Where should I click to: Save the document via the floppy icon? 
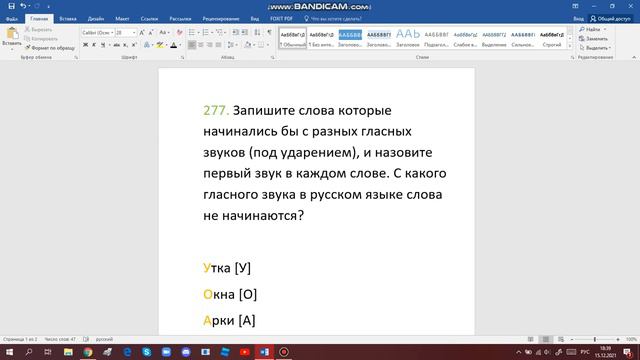tap(11, 6)
